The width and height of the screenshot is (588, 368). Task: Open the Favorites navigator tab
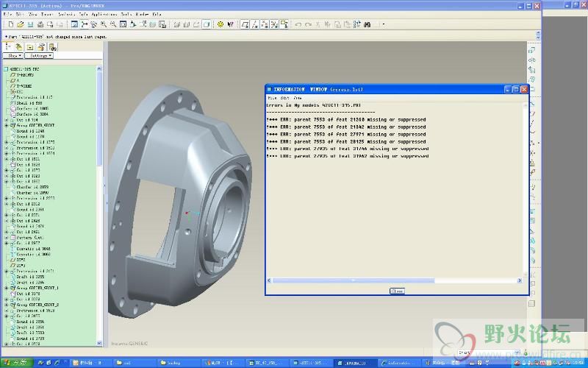30,47
